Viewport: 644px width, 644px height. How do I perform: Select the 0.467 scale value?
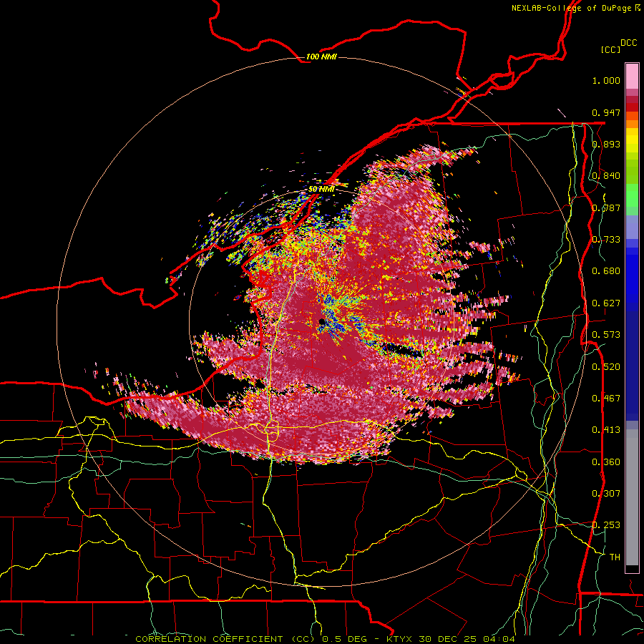coord(606,399)
